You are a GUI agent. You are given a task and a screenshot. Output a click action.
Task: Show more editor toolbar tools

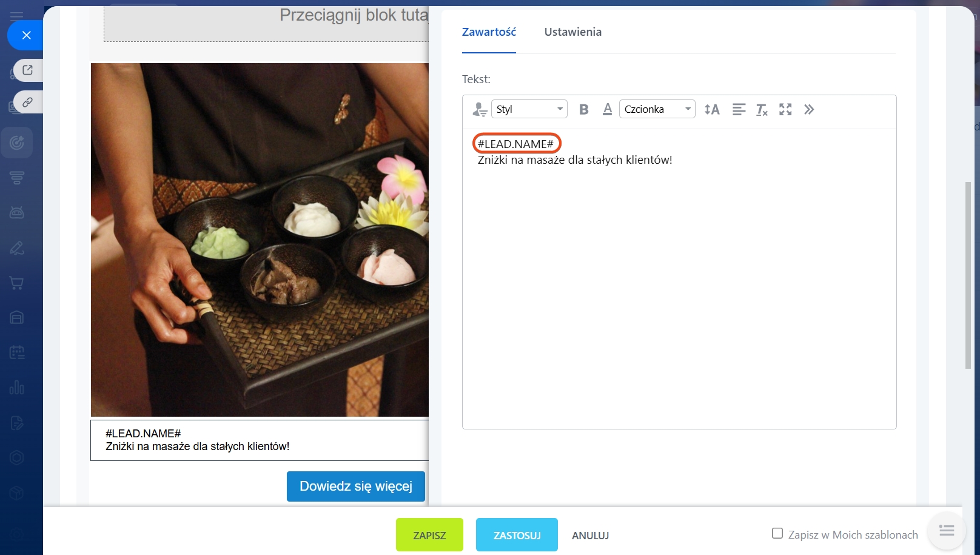point(809,109)
